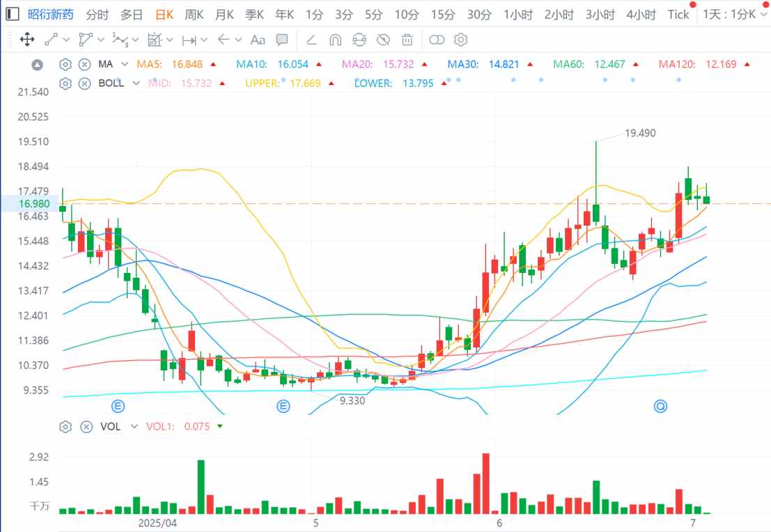Open the Tick view

[x=678, y=15]
